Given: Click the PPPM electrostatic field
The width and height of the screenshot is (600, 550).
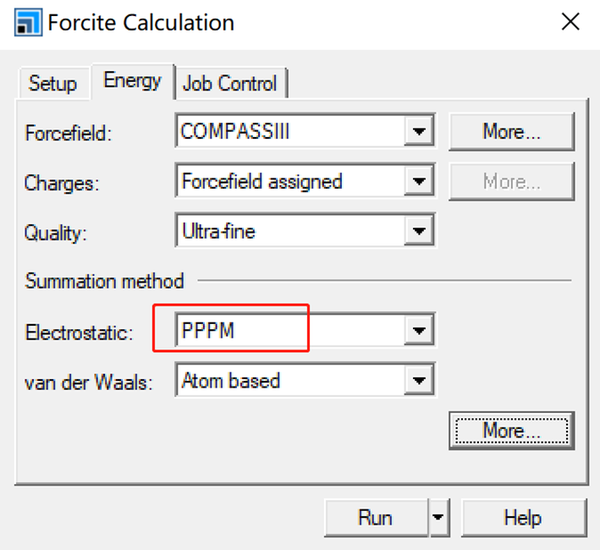Looking at the screenshot, I should (x=292, y=331).
